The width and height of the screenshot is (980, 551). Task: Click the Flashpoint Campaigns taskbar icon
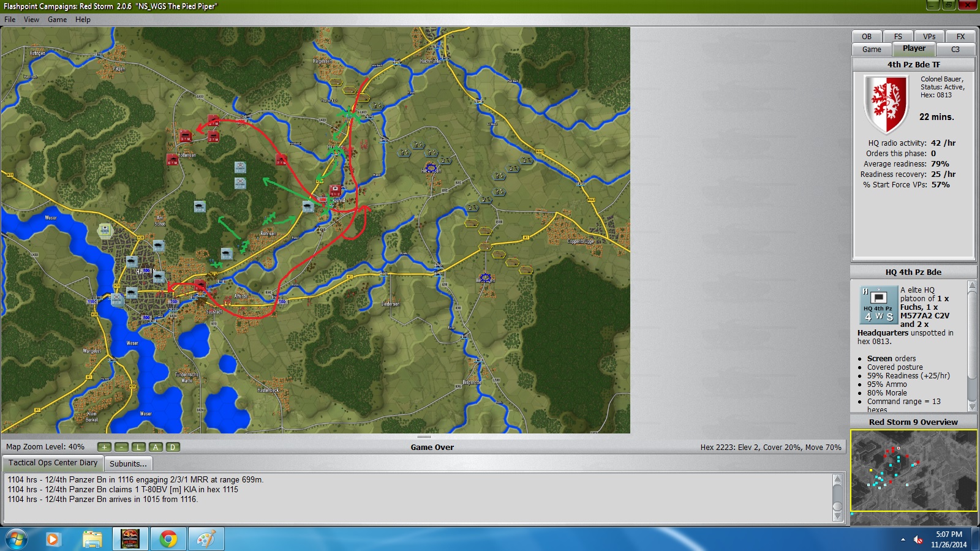[130, 539]
